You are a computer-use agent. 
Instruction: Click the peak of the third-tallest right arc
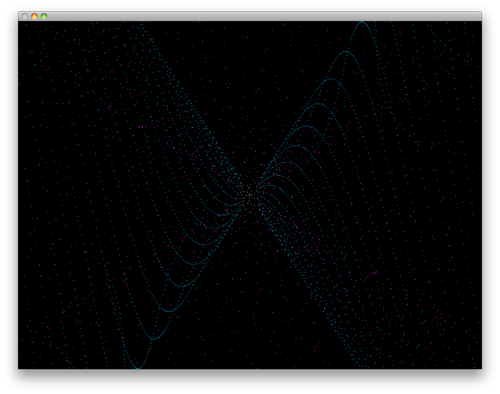pos(331,79)
